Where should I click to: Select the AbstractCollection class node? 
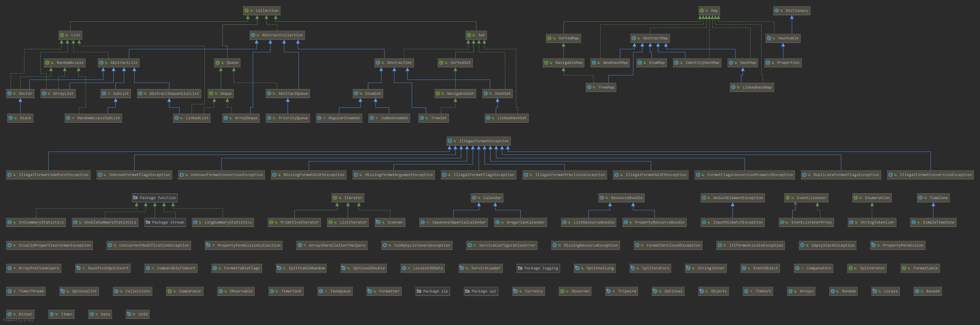277,35
